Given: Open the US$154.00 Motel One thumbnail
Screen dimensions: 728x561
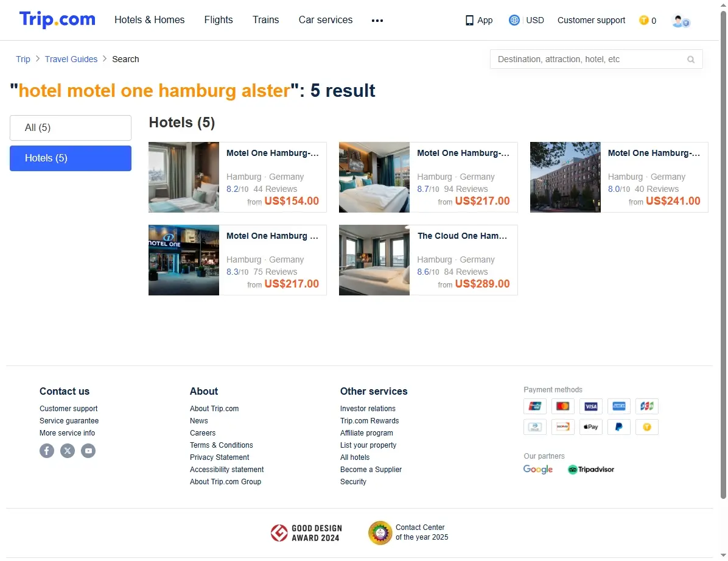Looking at the screenshot, I should [x=184, y=177].
